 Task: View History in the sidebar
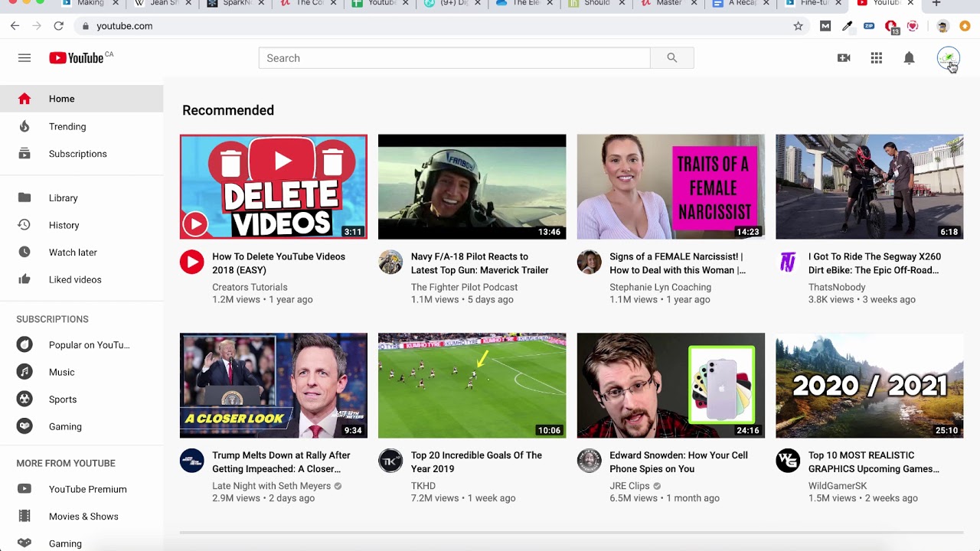click(x=81, y=225)
